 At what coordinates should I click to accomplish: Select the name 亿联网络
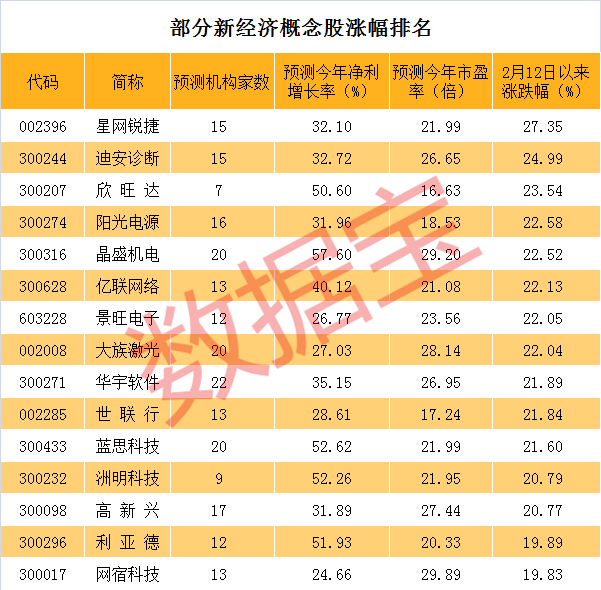127,286
